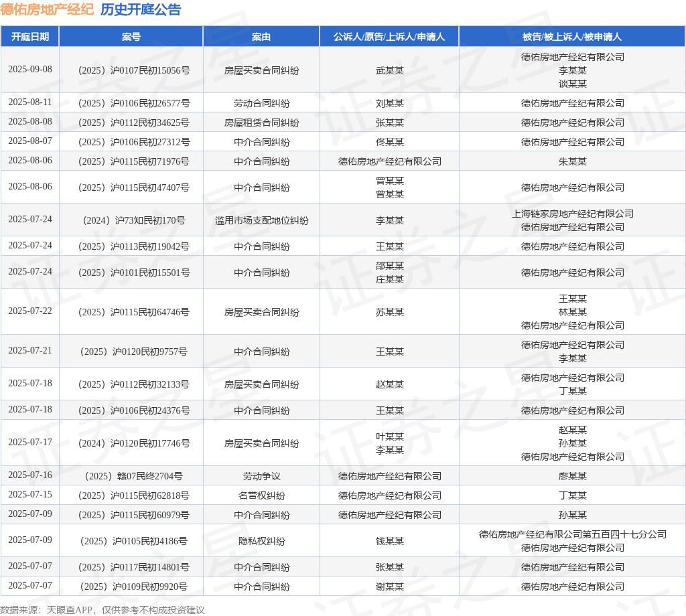Screen dimensions: 686x616
Task: Click the 开庭日期 column header
Action: tap(29, 37)
